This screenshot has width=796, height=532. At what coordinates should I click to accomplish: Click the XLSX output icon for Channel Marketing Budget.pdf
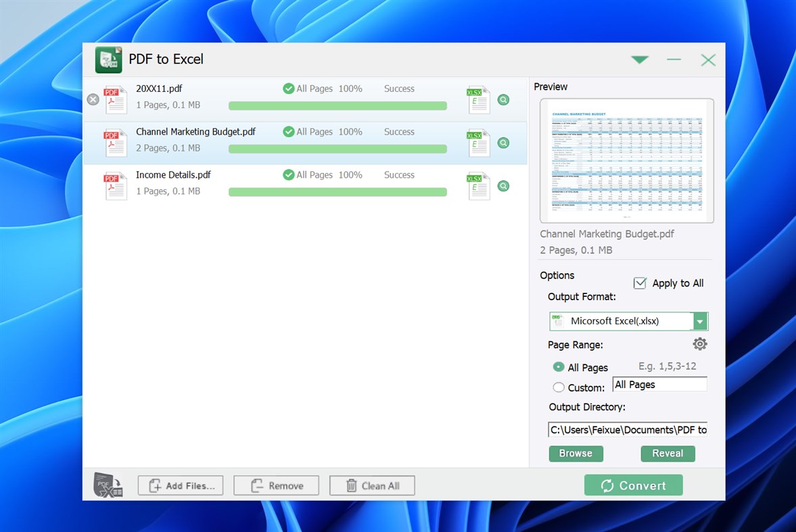[478, 143]
